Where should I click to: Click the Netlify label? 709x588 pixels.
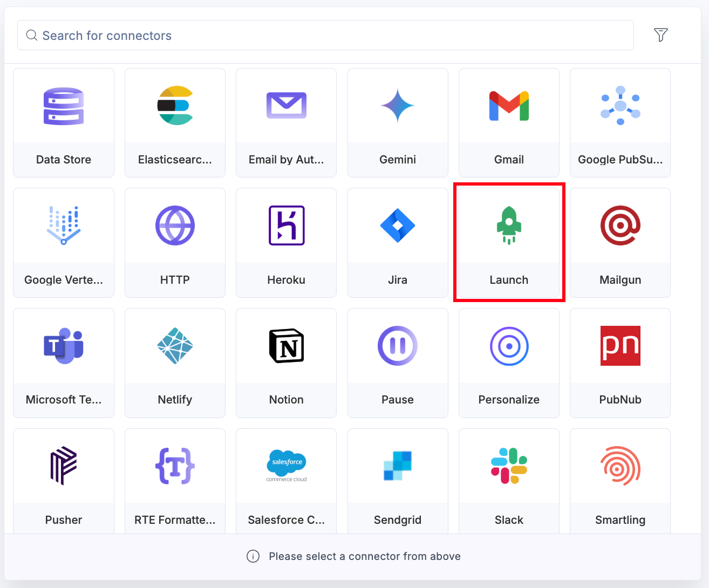[x=175, y=400]
